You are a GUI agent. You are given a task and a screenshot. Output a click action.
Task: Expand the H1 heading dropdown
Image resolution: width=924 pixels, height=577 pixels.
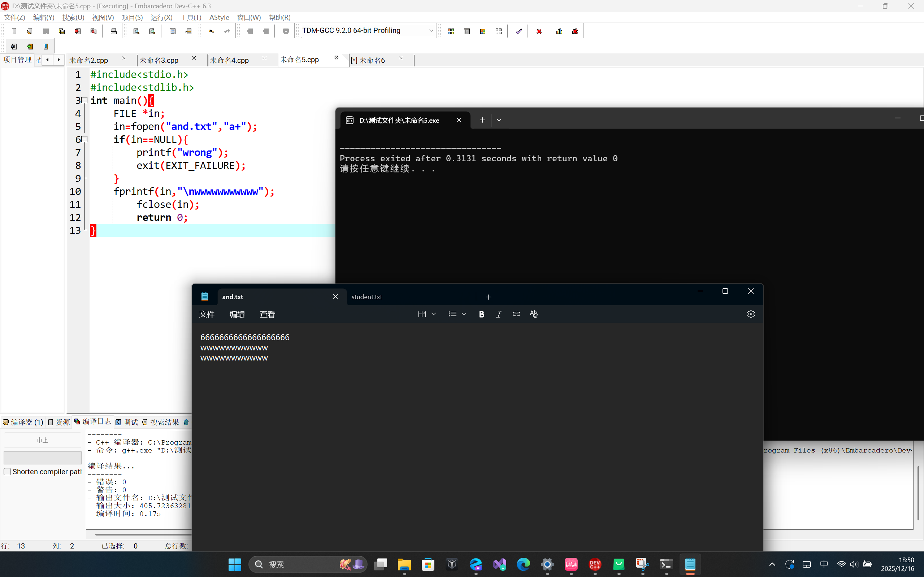point(426,314)
